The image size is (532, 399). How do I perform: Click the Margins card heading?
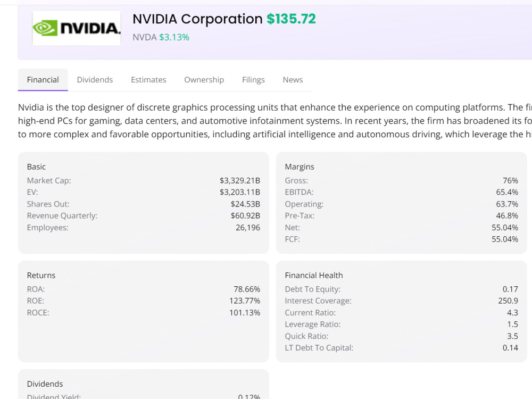[x=300, y=167]
